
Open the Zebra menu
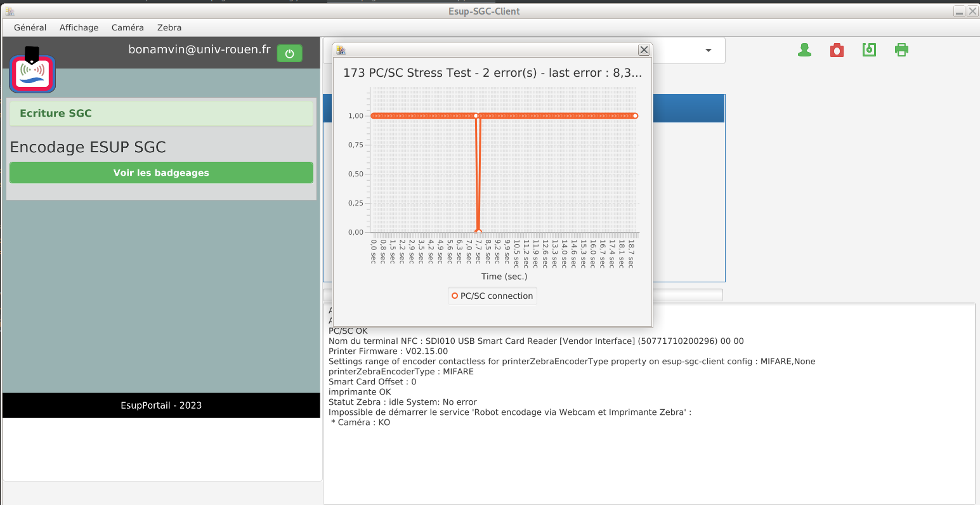pos(169,28)
